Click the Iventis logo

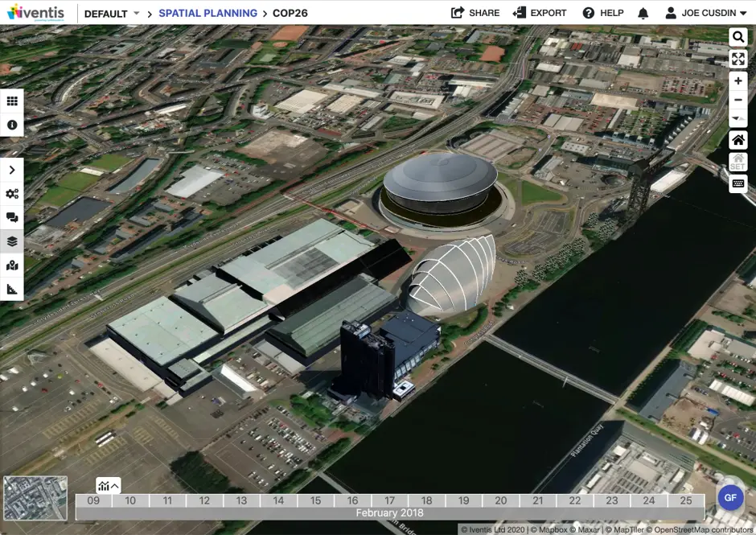click(x=35, y=13)
